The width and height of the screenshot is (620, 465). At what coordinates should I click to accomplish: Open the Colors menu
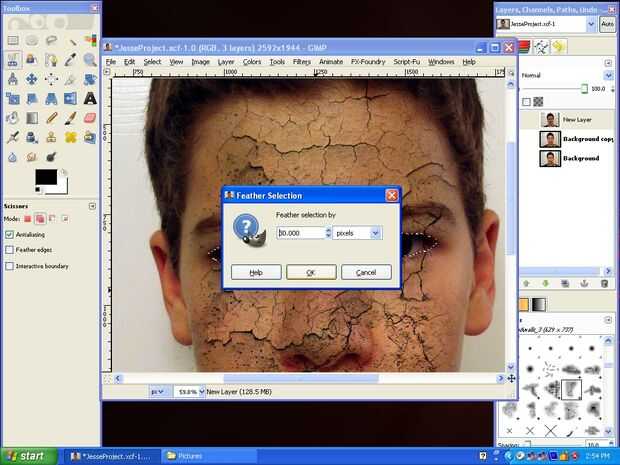[252, 62]
